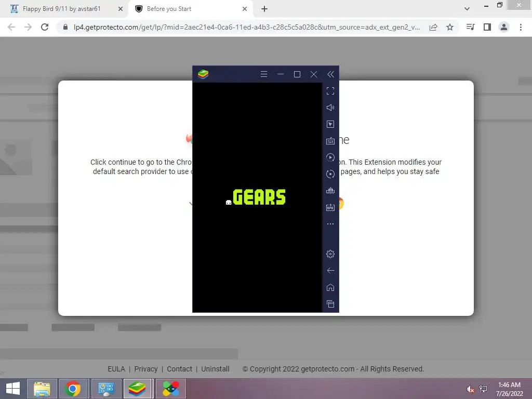
Task: Open BlueStacks macro play icon
Action: [330, 157]
